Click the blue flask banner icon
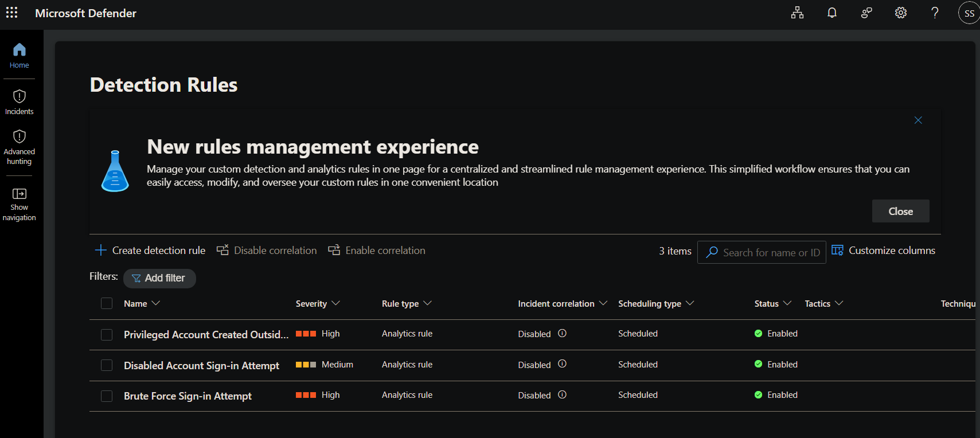The image size is (980, 438). (x=115, y=171)
